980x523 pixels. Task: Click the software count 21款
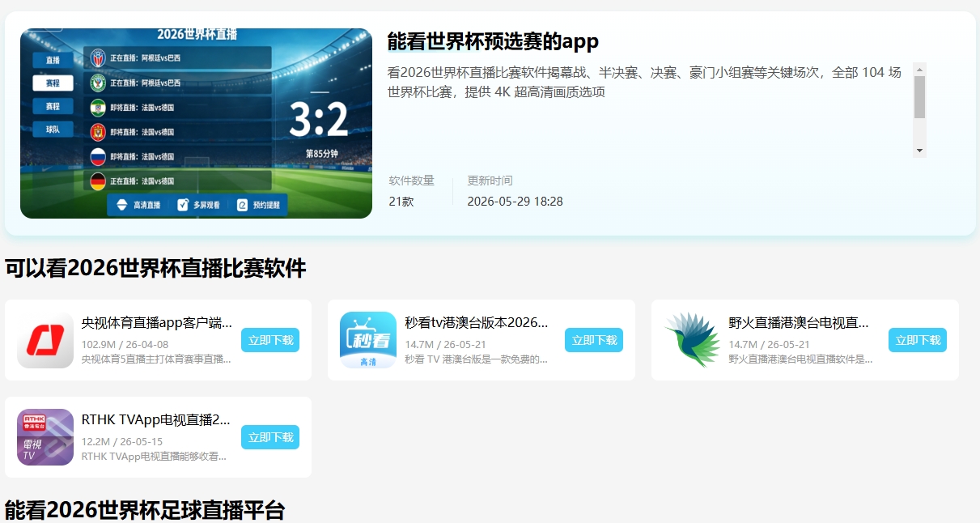point(401,202)
